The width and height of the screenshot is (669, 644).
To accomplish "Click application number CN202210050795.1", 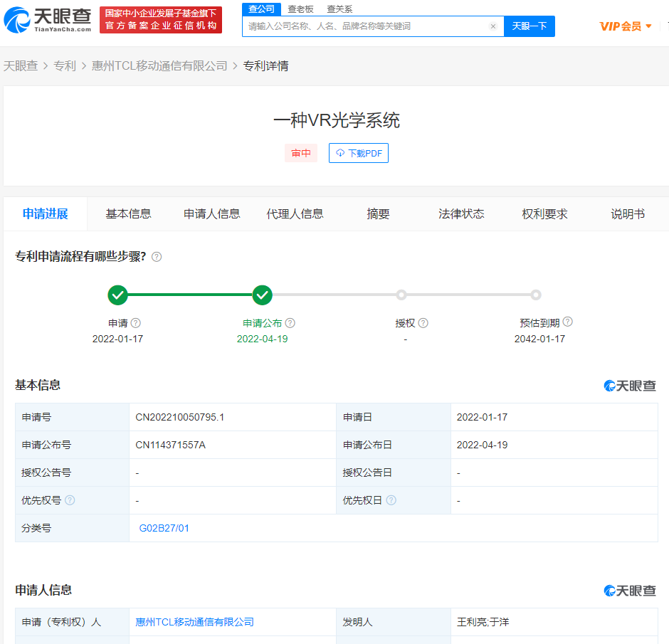I will point(179,417).
